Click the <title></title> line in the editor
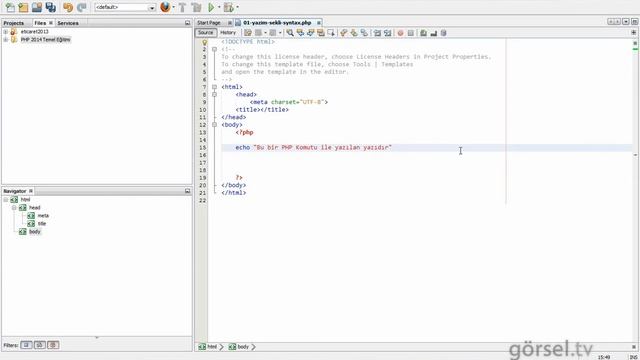640x360 pixels. pyautogui.click(x=262, y=110)
